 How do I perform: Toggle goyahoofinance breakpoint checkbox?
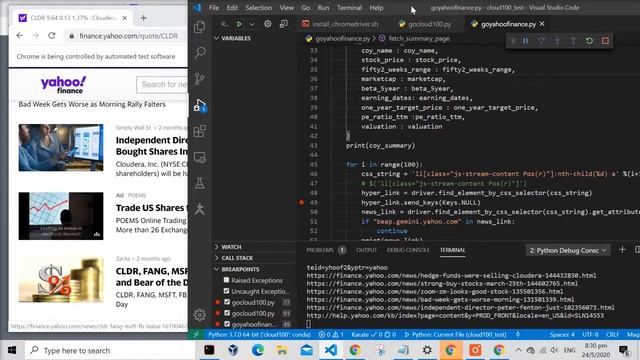click(227, 324)
